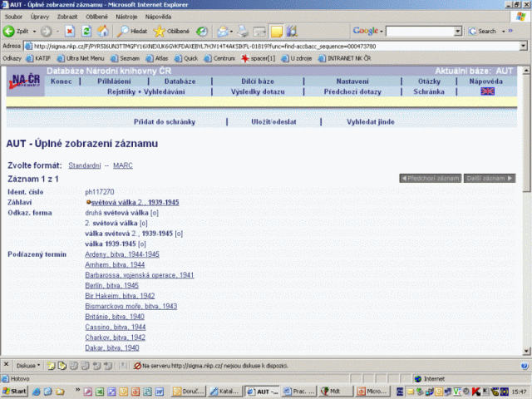
Task: Expand Google search box dropdown
Action: pos(458,32)
